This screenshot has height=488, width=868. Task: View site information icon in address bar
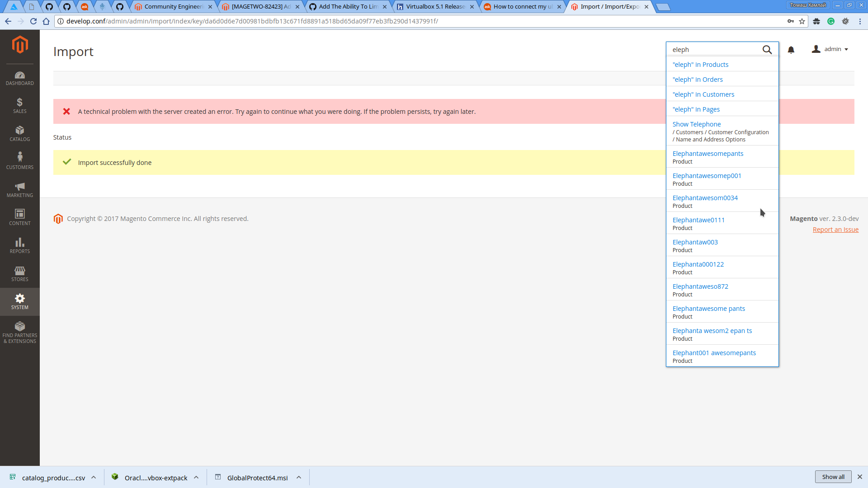[61, 21]
